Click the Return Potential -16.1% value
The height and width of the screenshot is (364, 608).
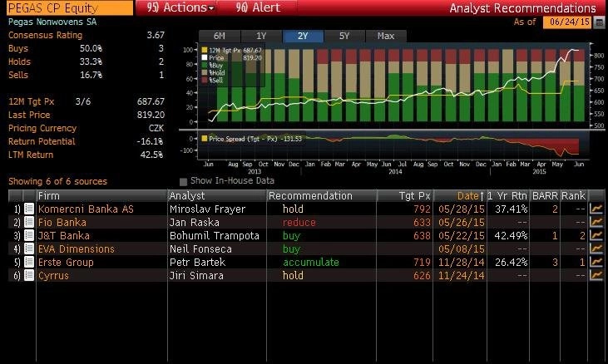pyautogui.click(x=150, y=141)
